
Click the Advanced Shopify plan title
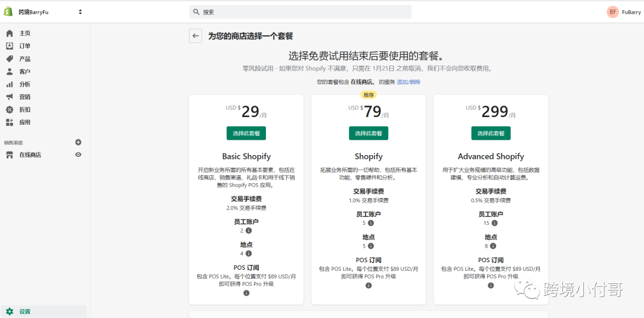point(491,156)
